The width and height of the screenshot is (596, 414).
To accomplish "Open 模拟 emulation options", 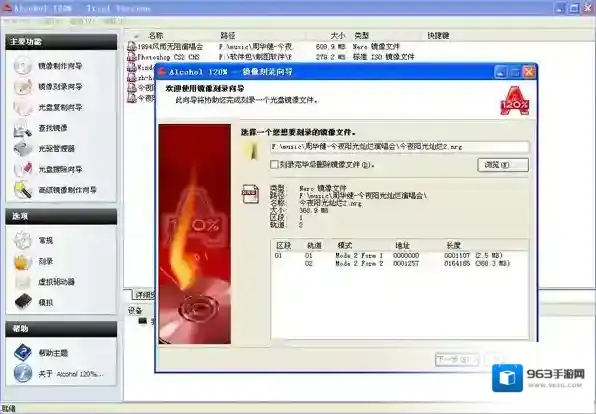I will [x=46, y=303].
